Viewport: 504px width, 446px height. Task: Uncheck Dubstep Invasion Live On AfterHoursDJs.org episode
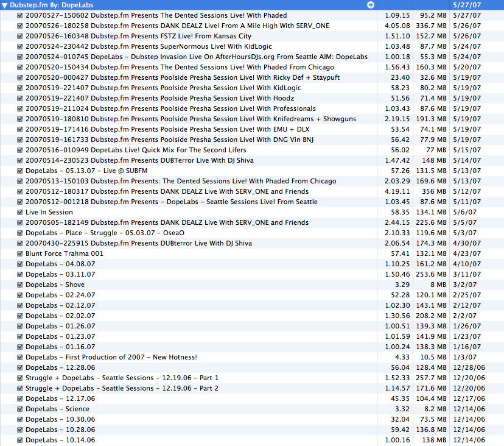pos(19,57)
